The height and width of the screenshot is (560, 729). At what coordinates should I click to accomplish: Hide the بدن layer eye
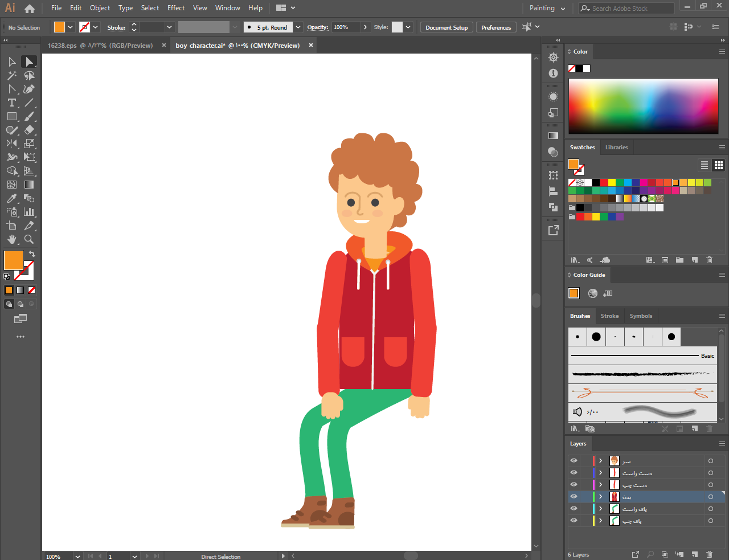tap(574, 497)
